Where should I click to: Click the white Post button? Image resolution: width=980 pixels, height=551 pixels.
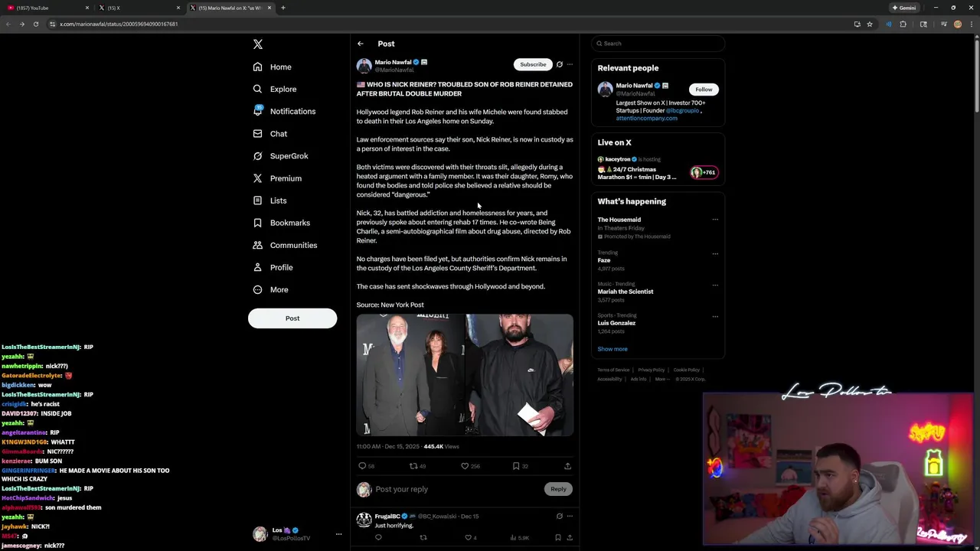(x=292, y=318)
